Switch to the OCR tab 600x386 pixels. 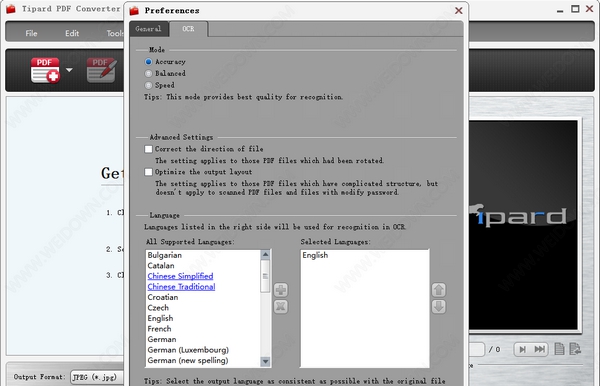click(x=188, y=29)
